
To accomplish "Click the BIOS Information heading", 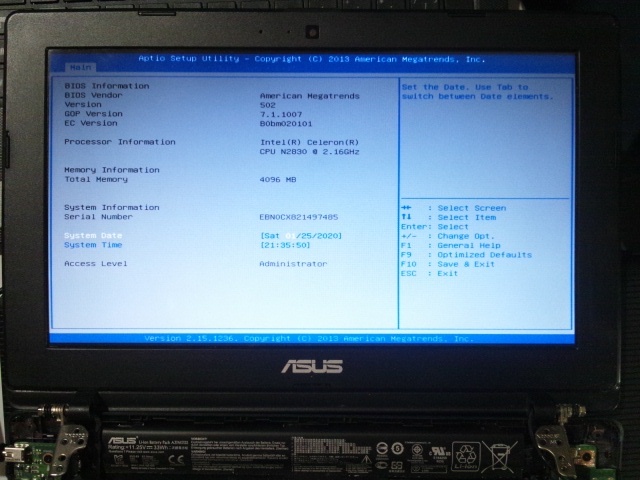I will pos(107,86).
